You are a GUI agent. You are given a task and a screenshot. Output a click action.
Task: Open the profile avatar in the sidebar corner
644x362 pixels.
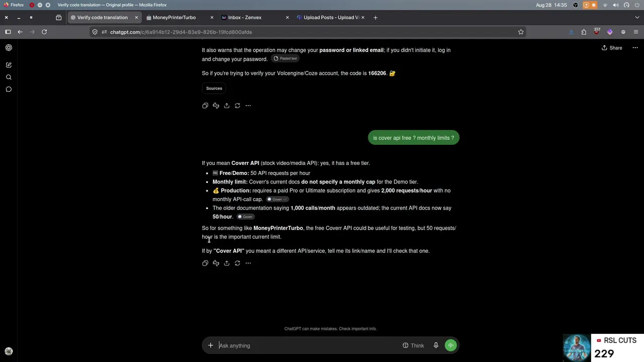9,351
